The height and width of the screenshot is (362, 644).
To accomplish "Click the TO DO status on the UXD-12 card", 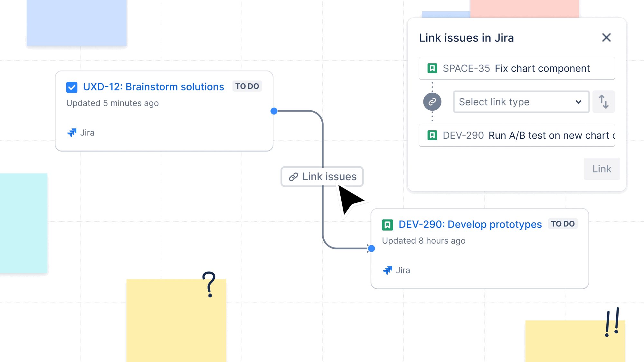I will (247, 86).
